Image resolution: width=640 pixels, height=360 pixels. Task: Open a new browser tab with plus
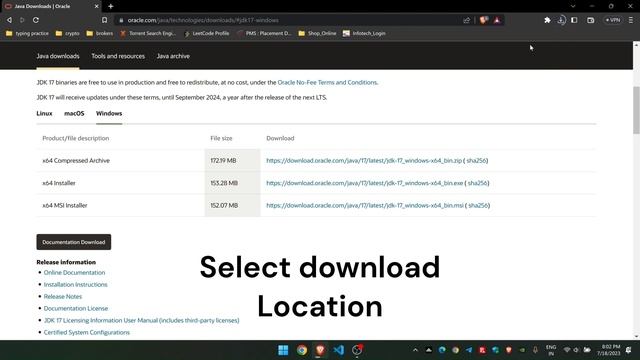coord(111,6)
